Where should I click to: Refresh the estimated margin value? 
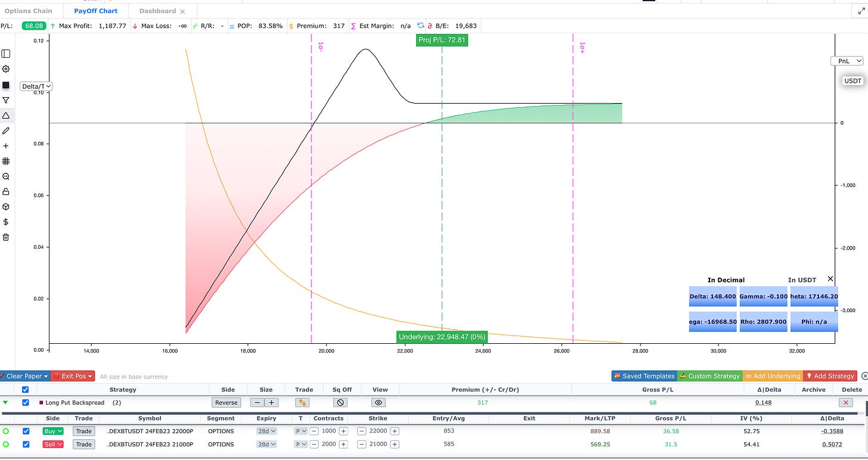420,26
